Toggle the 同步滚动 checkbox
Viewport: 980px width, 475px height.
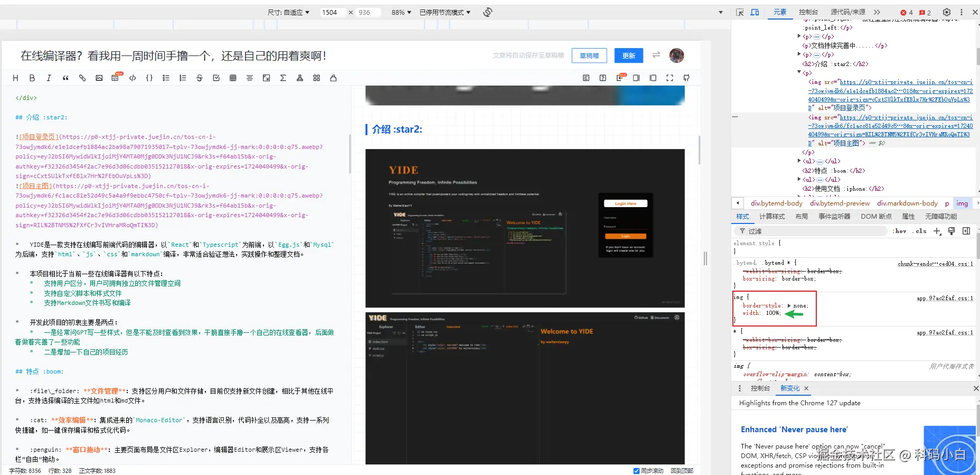tap(636, 471)
